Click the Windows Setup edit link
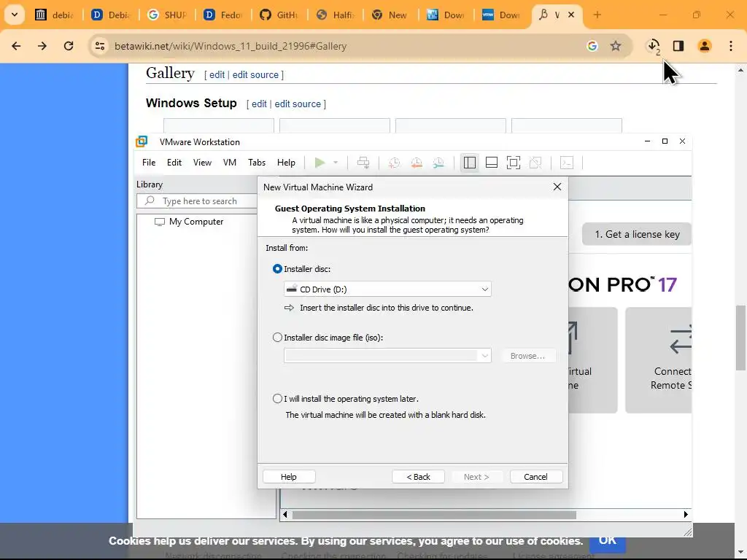The height and width of the screenshot is (560, 747). tap(259, 104)
